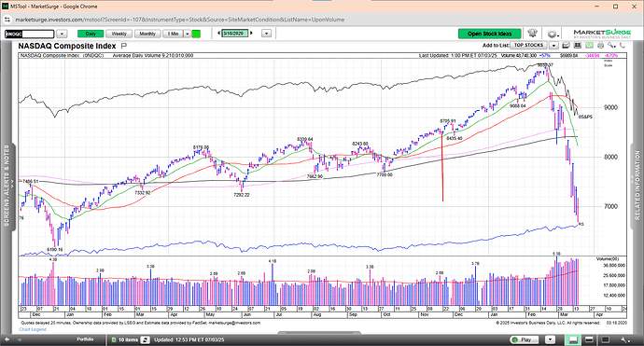Switch to Weekly chart interval
644x346 pixels.
119,34
